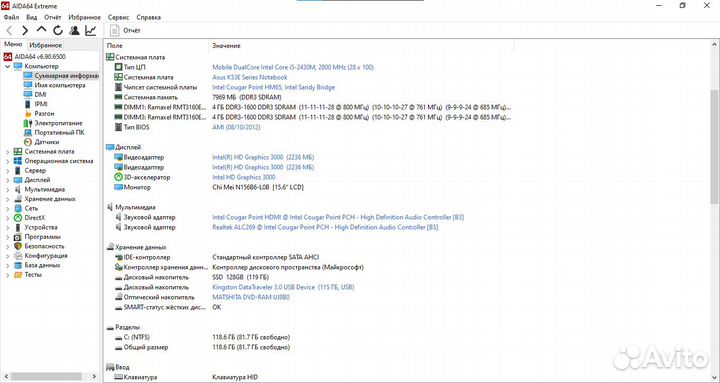Expand the DirectX tree node
720x383 pixels.
(x=7, y=218)
